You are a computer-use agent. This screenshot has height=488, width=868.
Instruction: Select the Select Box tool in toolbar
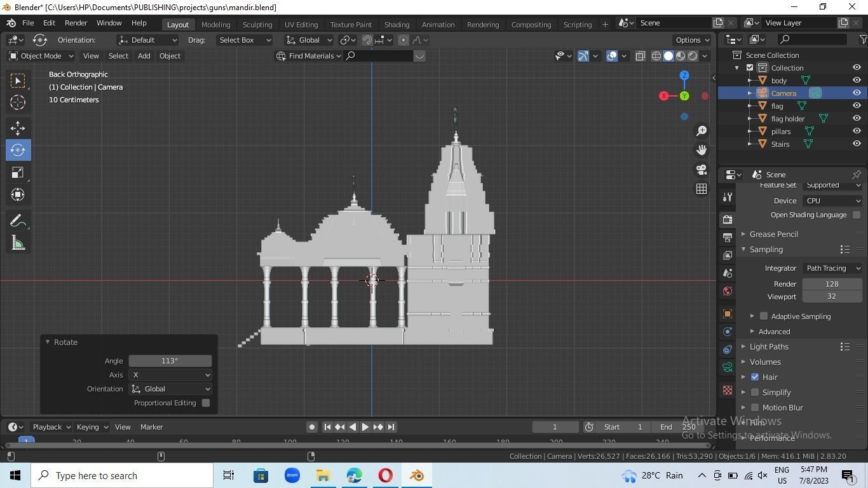(18, 80)
